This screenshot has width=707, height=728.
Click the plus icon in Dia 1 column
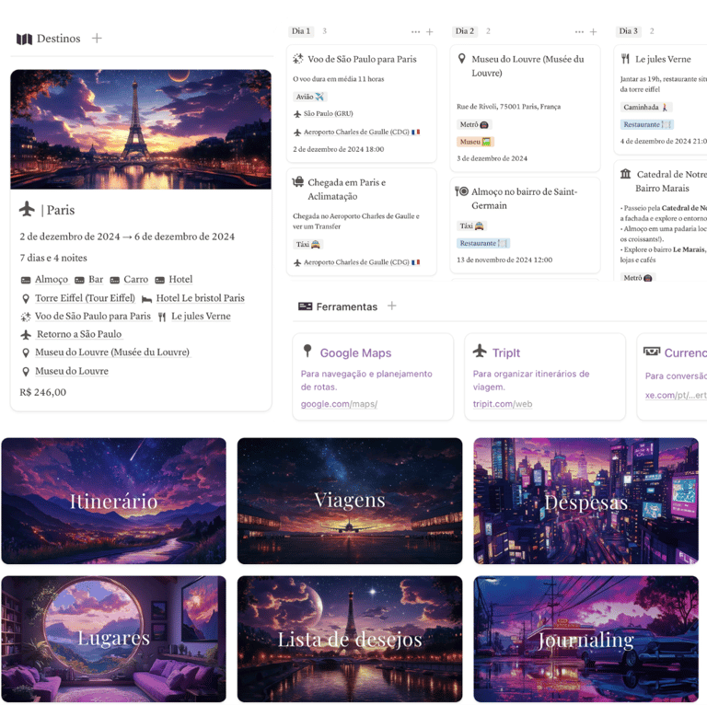pyautogui.click(x=430, y=31)
